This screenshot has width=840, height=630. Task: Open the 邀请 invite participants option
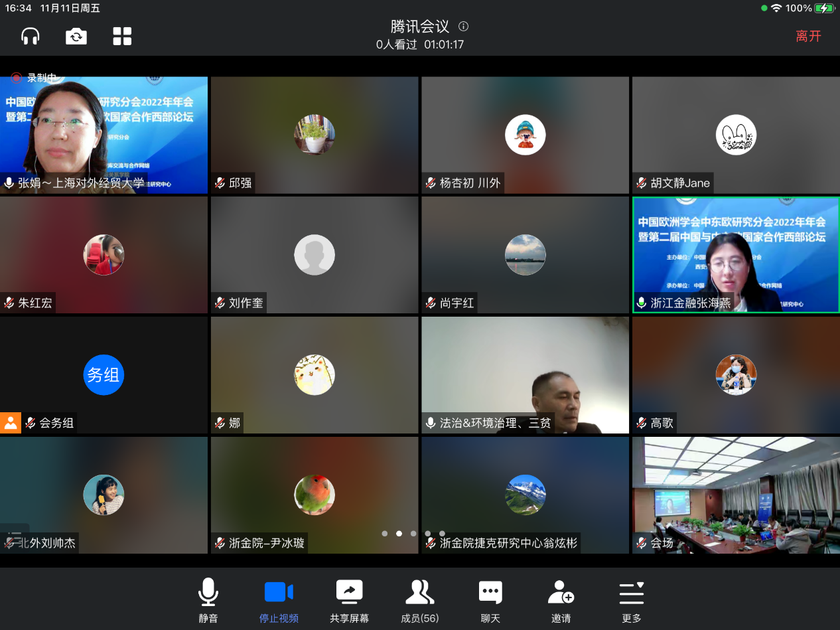(x=561, y=600)
